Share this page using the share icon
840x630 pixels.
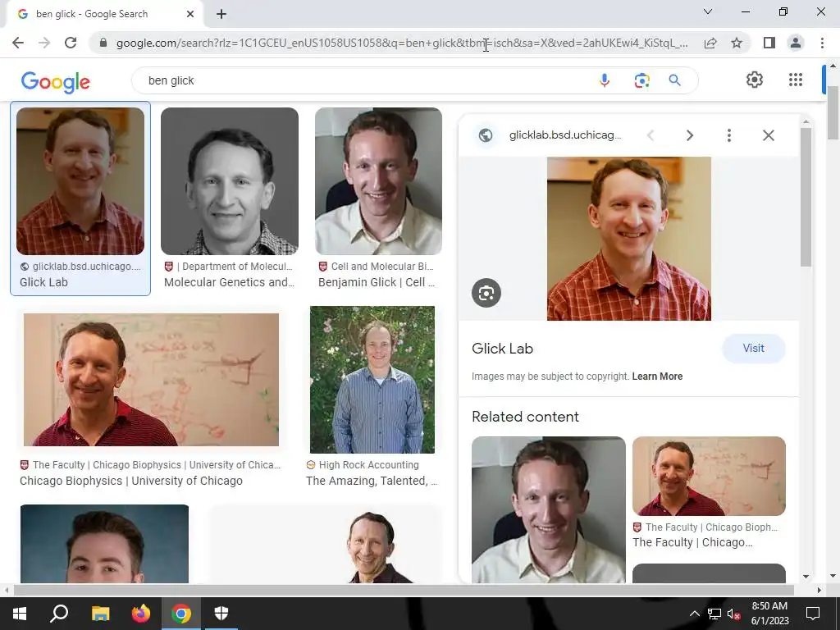(x=710, y=43)
